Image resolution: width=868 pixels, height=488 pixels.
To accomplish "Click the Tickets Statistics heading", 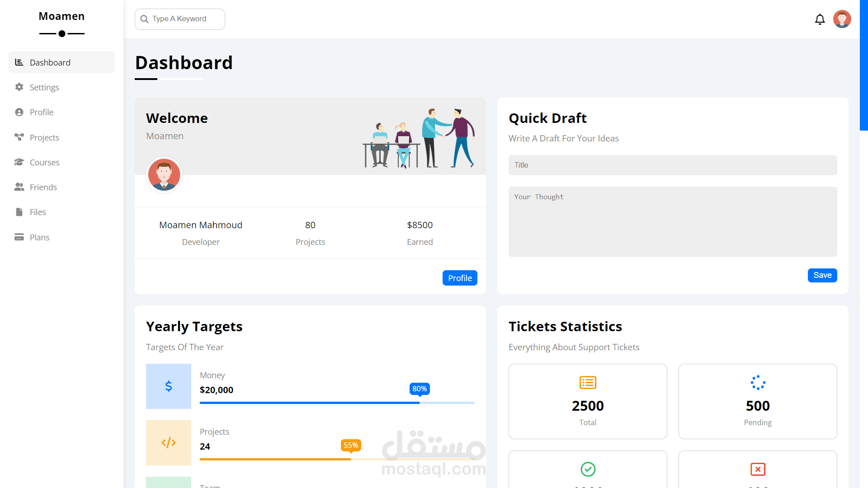I will (x=565, y=326).
